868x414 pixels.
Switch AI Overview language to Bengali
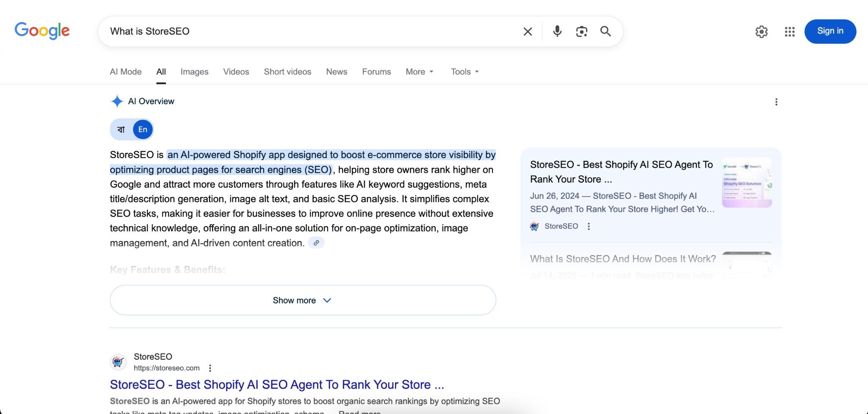click(121, 129)
